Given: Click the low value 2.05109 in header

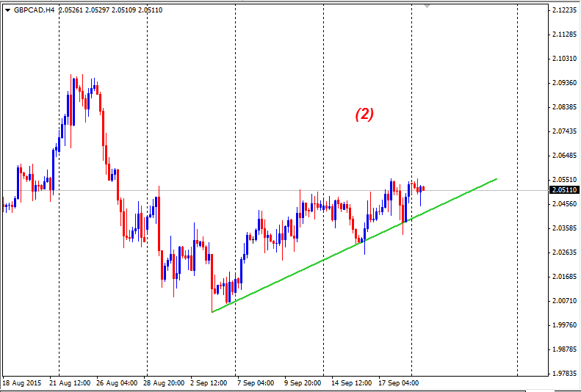Looking at the screenshot, I should pos(123,10).
